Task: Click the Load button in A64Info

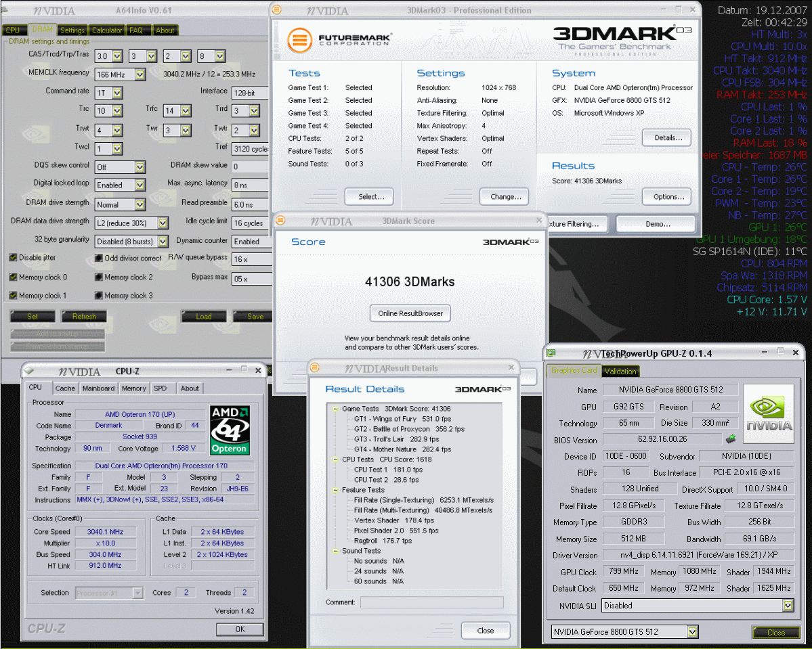Action: [x=204, y=316]
